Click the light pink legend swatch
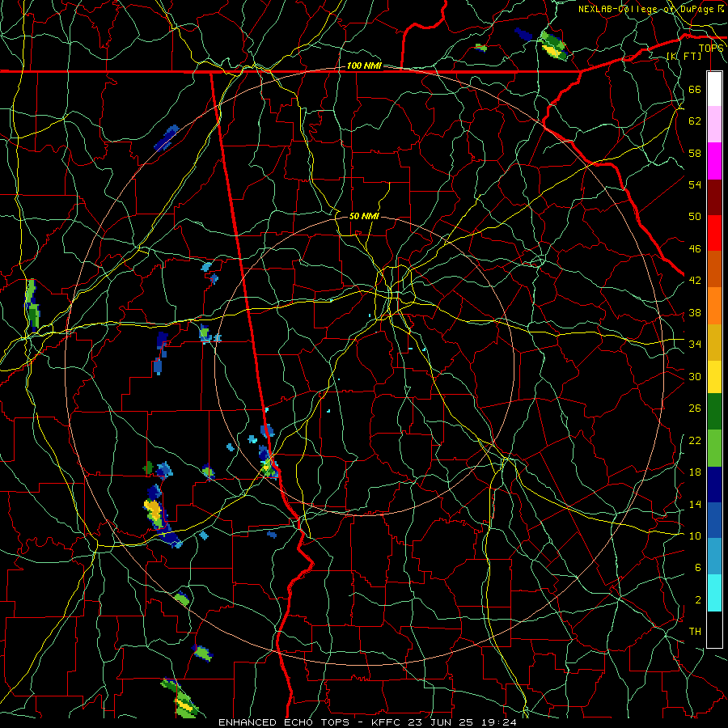The width and height of the screenshot is (728, 728). click(x=714, y=125)
